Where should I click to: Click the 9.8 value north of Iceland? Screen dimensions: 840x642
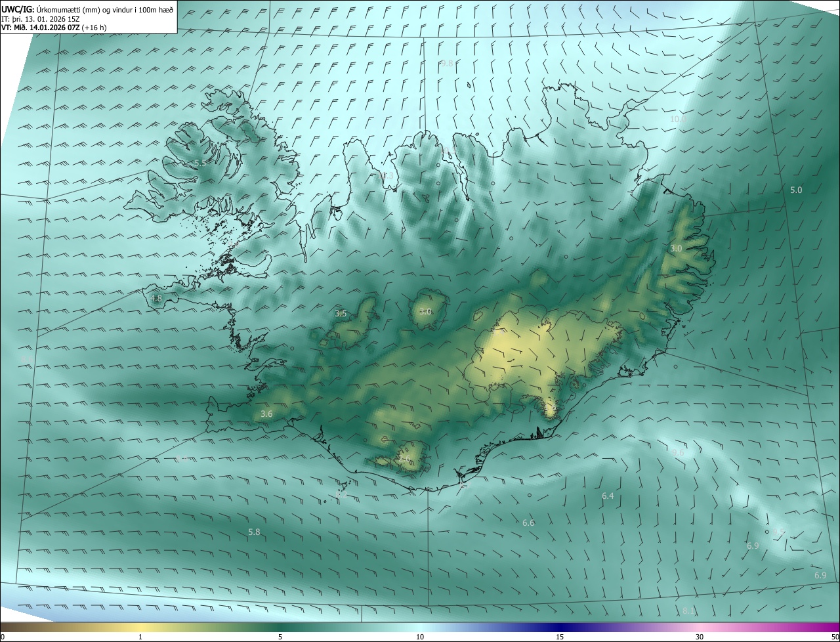click(x=447, y=63)
